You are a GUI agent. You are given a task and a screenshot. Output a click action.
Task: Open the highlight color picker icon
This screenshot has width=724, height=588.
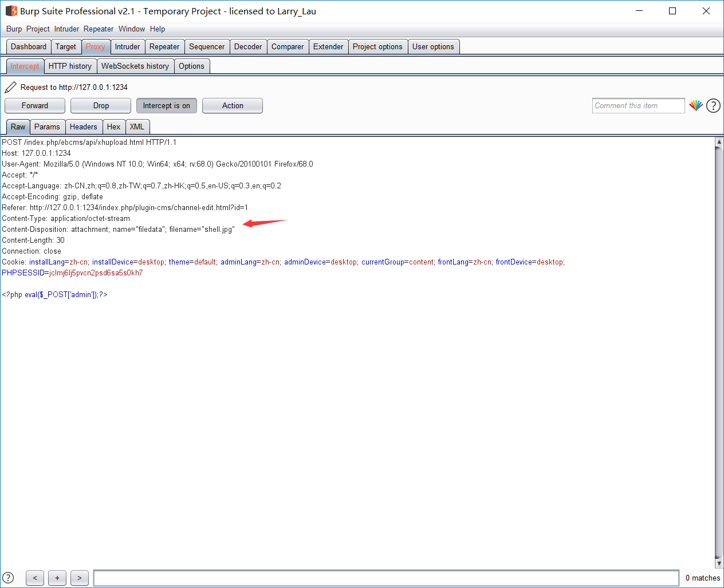[x=696, y=105]
